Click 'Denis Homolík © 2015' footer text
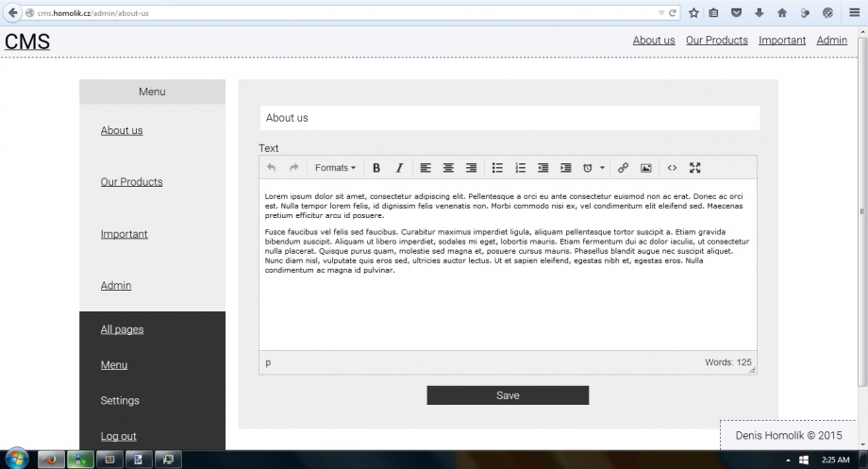This screenshot has height=469, width=868. pyautogui.click(x=789, y=435)
